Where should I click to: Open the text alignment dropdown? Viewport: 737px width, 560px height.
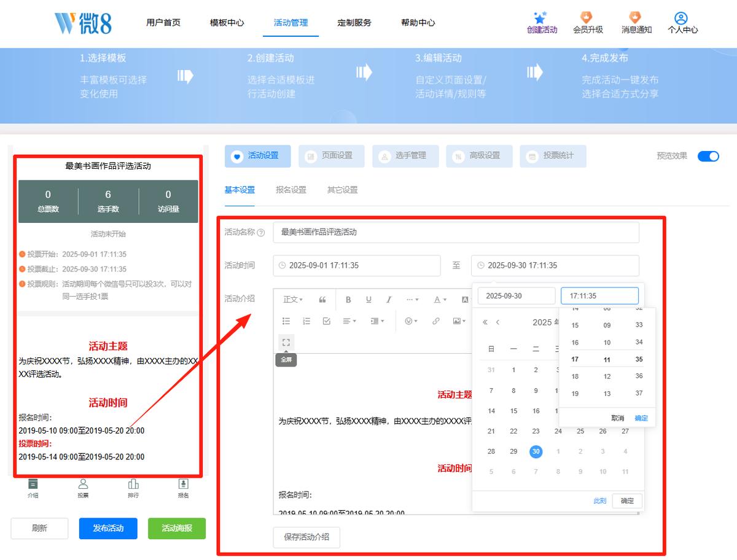tap(349, 321)
